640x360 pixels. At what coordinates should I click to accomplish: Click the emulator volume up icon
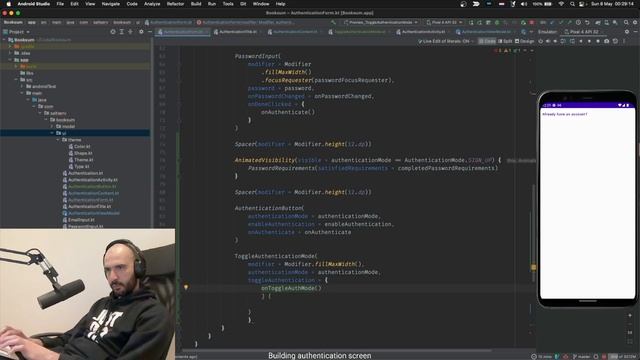click(548, 41)
